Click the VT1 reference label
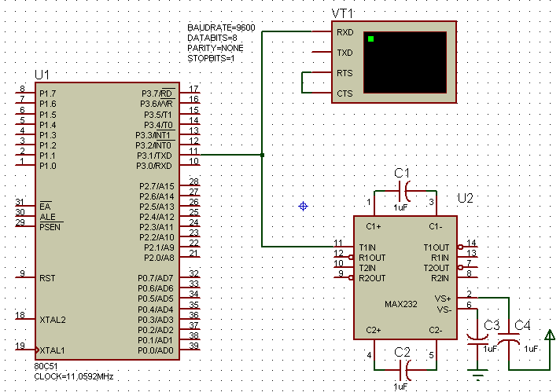The width and height of the screenshot is (560, 392). click(x=342, y=13)
